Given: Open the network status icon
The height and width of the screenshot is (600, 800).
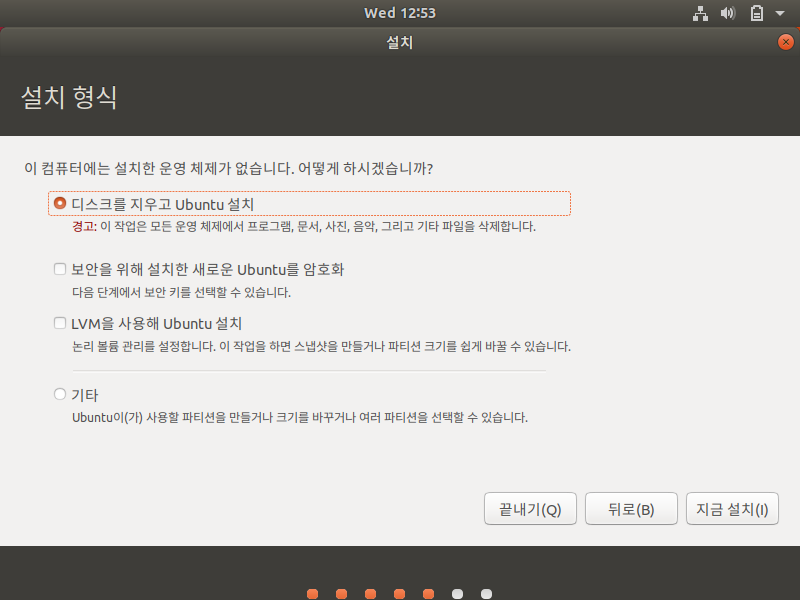Looking at the screenshot, I should tap(700, 13).
